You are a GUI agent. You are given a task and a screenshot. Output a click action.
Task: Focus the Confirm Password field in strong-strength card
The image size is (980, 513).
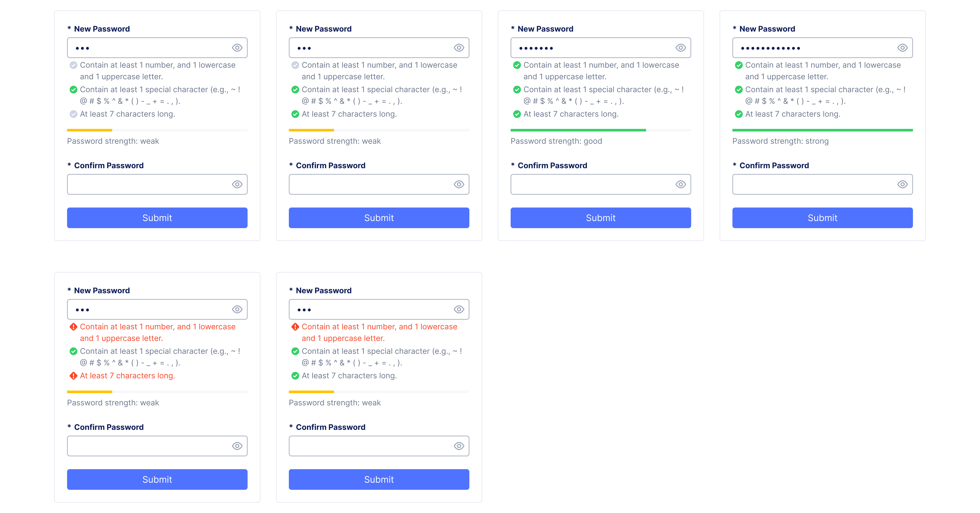(814, 184)
